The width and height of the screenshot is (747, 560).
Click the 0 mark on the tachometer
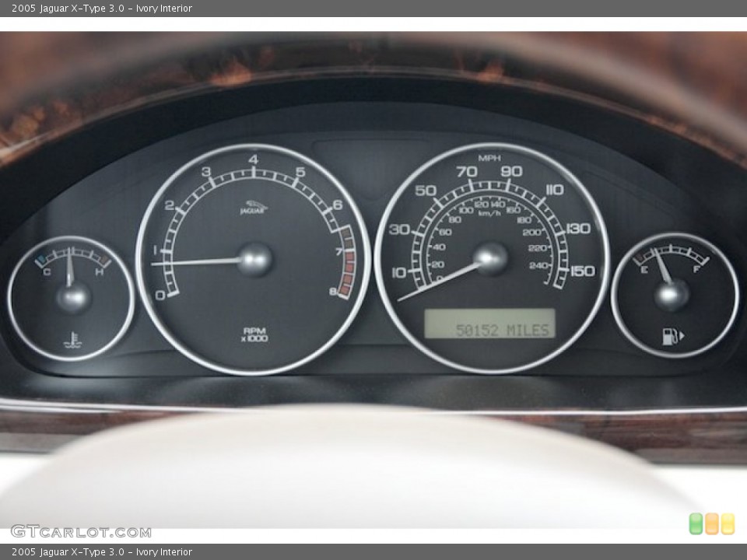pos(160,296)
